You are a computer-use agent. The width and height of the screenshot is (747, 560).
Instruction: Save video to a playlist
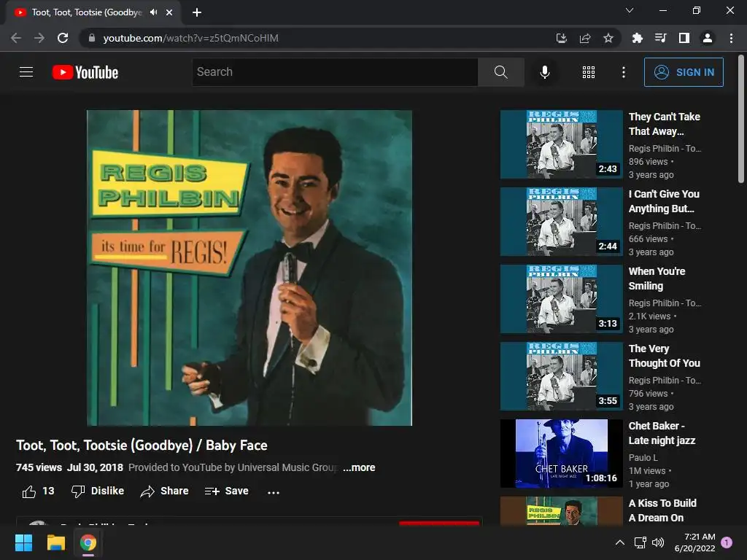[226, 491]
